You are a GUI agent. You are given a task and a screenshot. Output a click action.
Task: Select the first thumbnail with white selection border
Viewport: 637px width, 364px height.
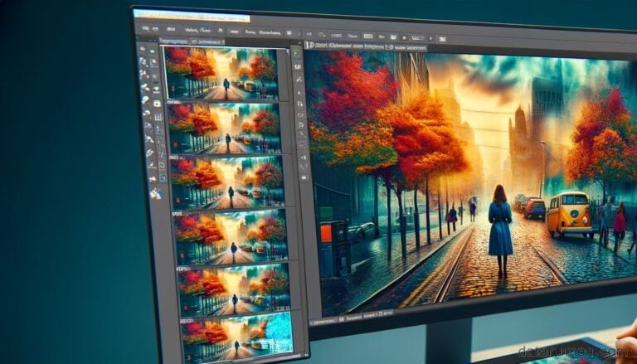click(221, 72)
